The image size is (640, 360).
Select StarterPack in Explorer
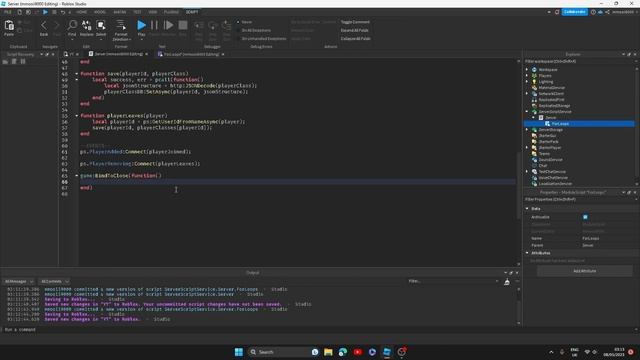[x=548, y=142]
